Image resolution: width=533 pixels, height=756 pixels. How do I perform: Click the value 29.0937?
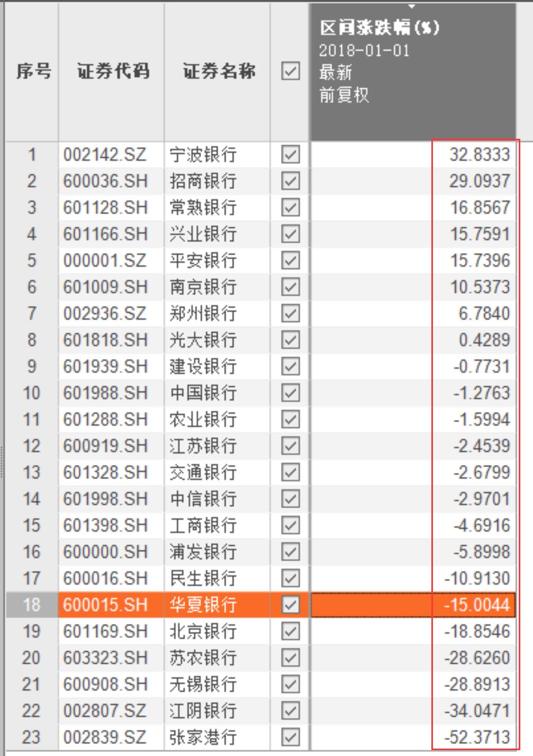(x=480, y=181)
